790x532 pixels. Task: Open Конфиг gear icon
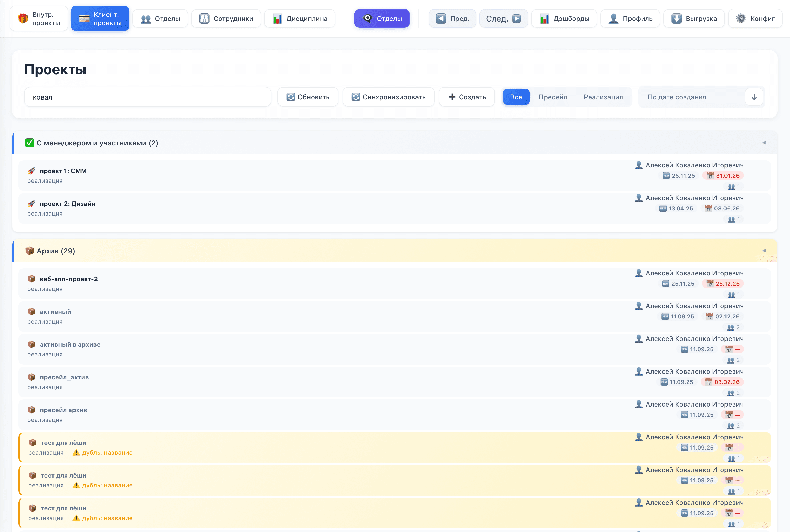point(741,18)
